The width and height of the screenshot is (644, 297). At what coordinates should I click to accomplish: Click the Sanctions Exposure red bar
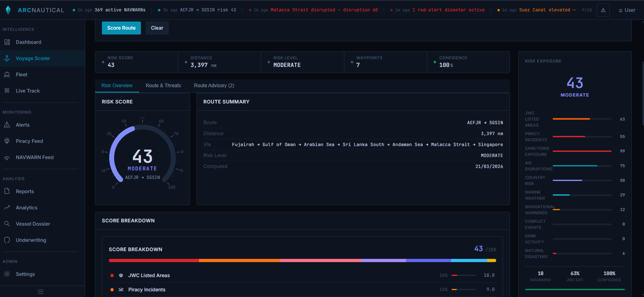(582, 151)
